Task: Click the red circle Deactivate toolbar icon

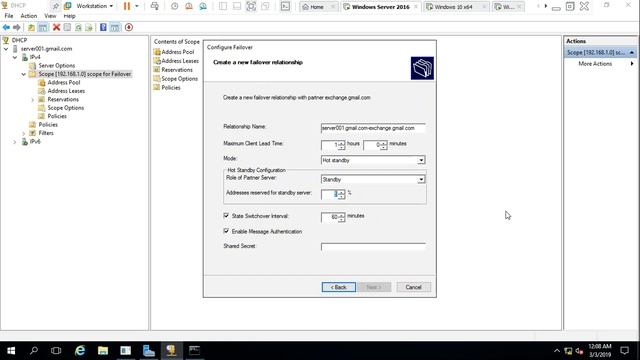Action: [129, 27]
